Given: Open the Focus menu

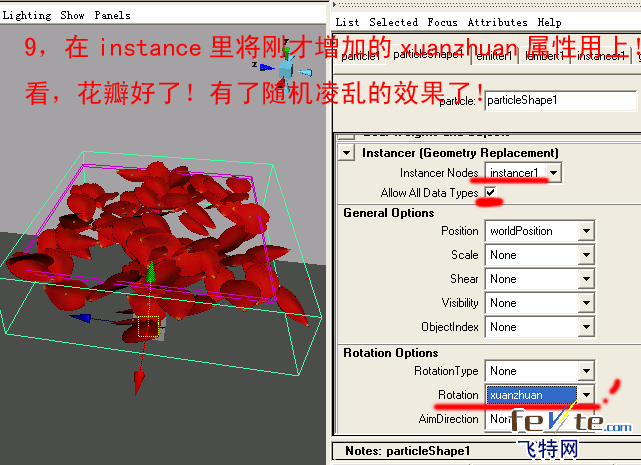Looking at the screenshot, I should tap(442, 22).
